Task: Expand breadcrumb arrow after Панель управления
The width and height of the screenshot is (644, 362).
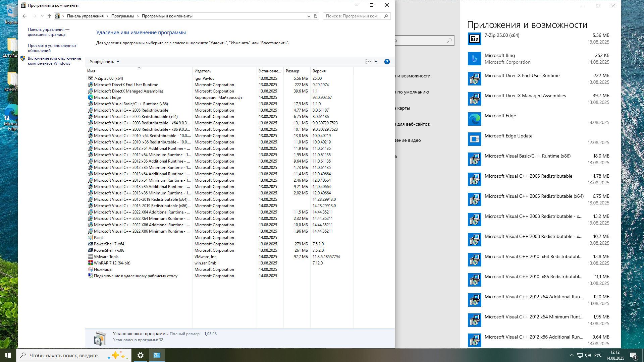Action: click(x=107, y=16)
